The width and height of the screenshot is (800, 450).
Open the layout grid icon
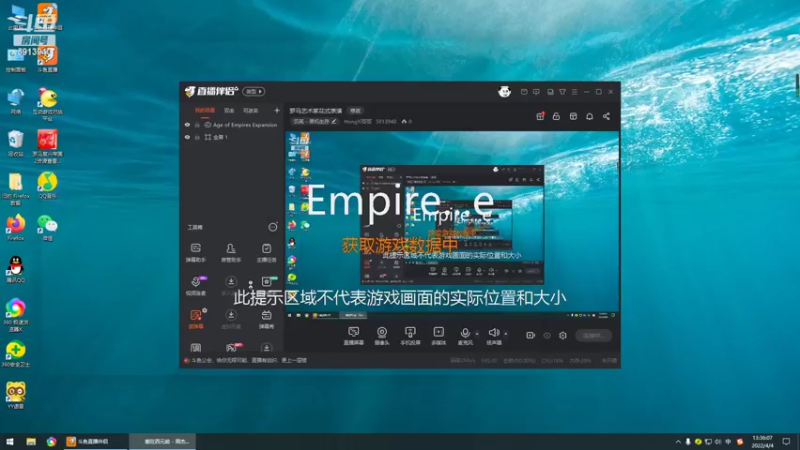click(573, 116)
